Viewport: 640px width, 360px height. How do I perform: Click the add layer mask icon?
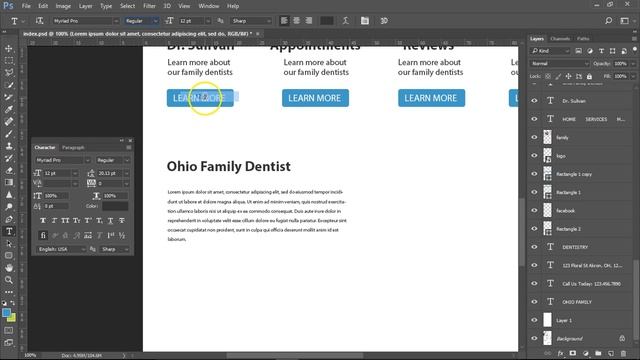(x=573, y=353)
